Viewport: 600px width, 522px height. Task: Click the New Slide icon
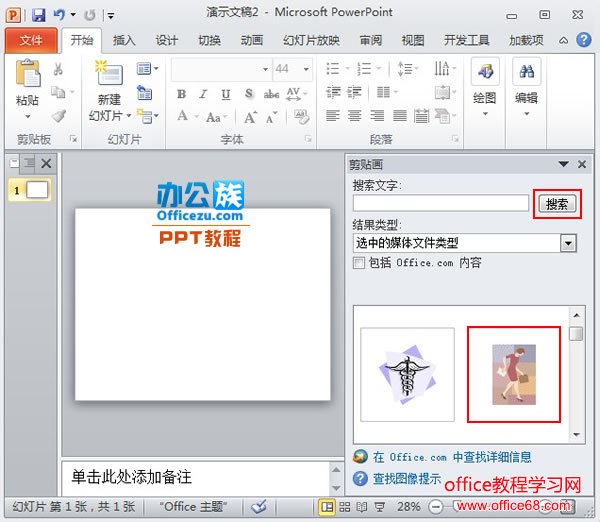[109, 73]
